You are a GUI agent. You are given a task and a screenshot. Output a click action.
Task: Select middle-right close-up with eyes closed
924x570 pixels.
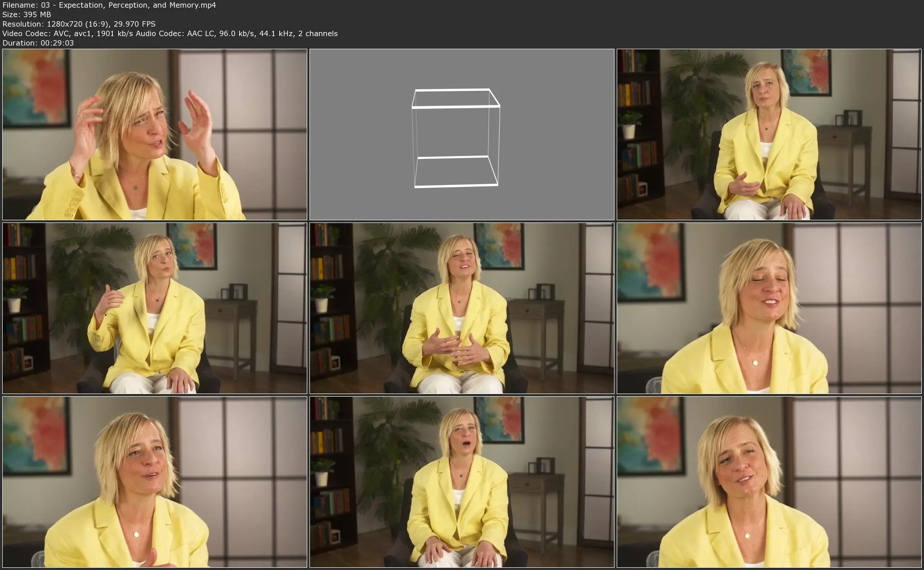point(769,308)
